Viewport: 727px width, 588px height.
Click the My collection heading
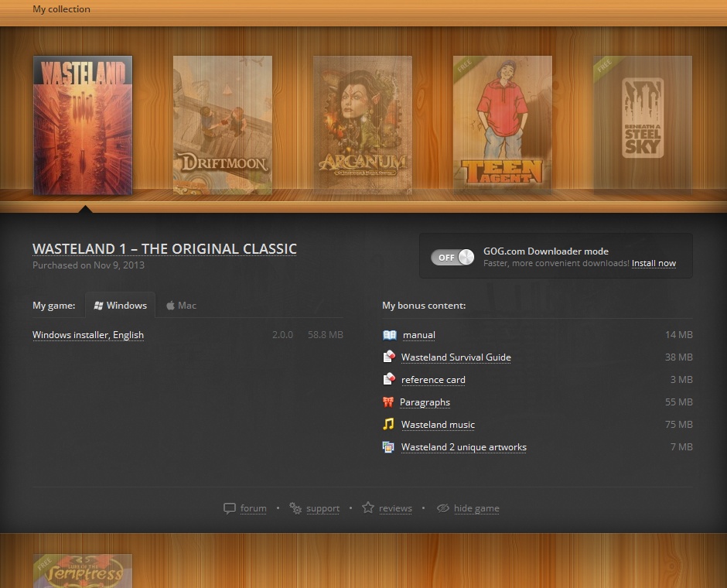click(x=61, y=9)
